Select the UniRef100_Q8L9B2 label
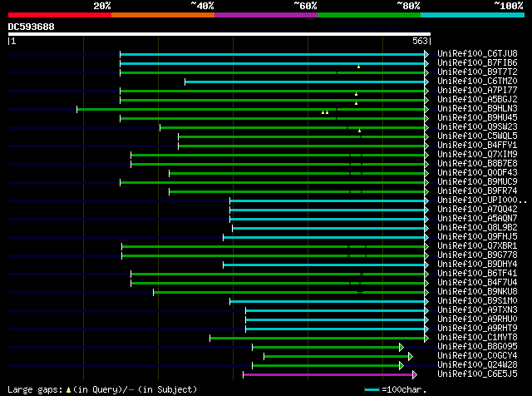Image resolution: width=532 pixels, height=396 pixels. click(x=477, y=228)
